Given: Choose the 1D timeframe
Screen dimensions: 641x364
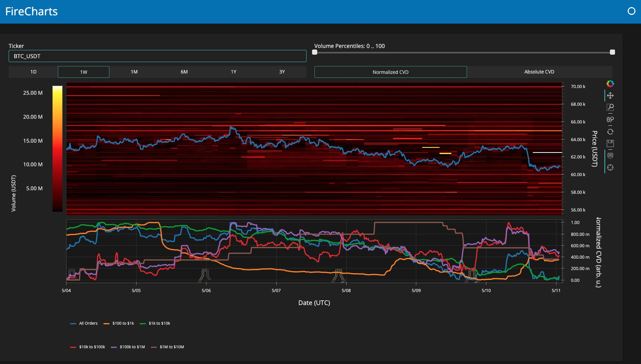Looking at the screenshot, I should click(33, 72).
